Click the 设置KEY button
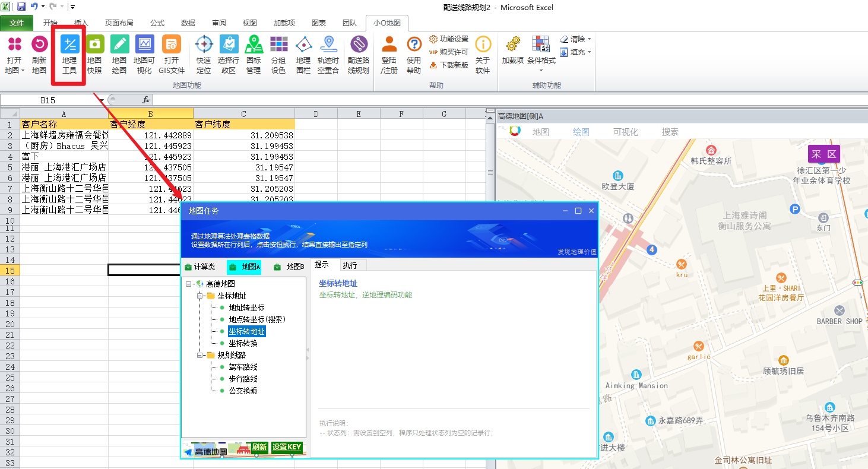Screen dimensions: 868x469 pos(287,447)
